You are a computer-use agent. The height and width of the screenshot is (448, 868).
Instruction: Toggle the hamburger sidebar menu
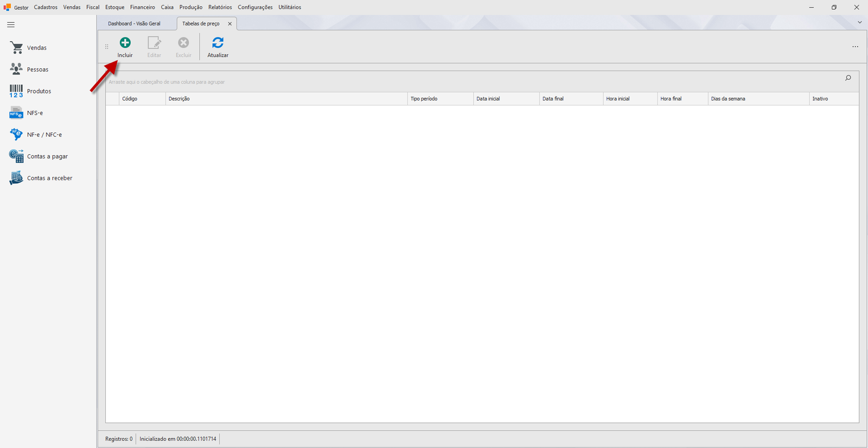point(11,25)
